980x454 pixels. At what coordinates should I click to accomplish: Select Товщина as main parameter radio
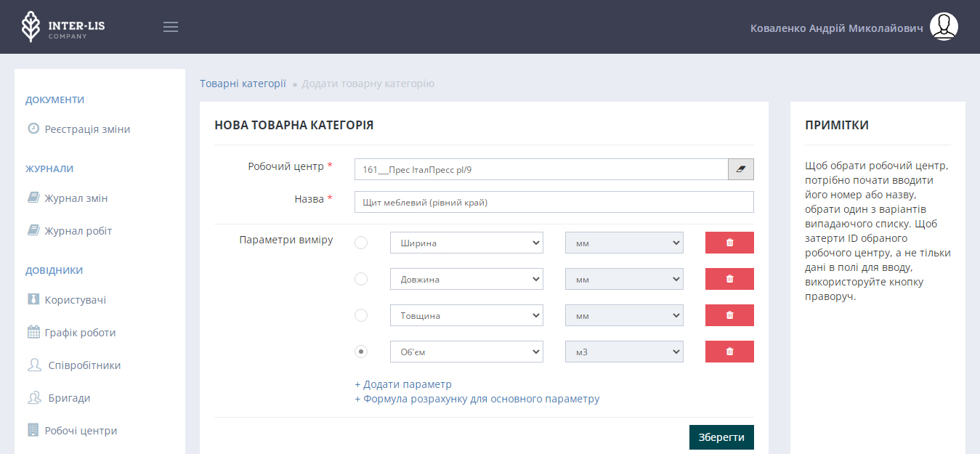point(361,315)
